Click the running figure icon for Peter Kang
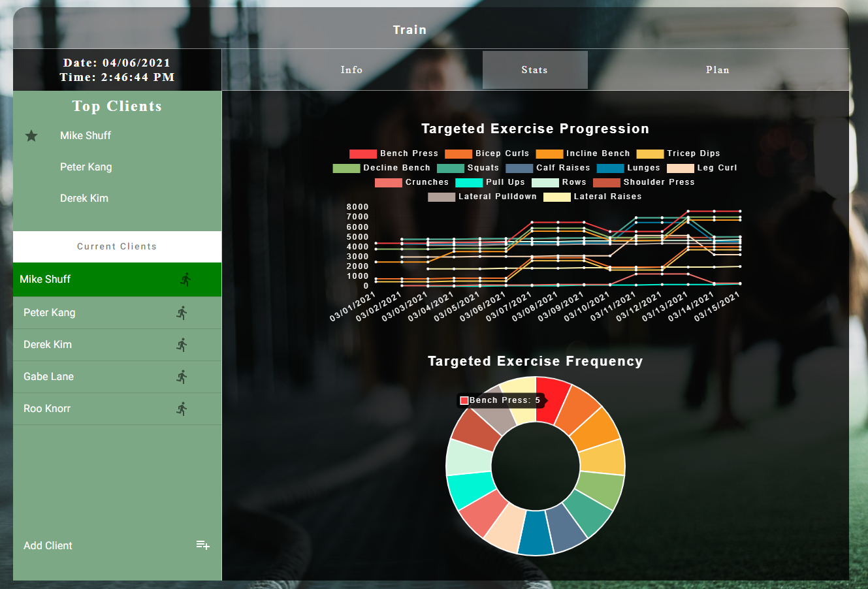The width and height of the screenshot is (868, 589). (182, 313)
